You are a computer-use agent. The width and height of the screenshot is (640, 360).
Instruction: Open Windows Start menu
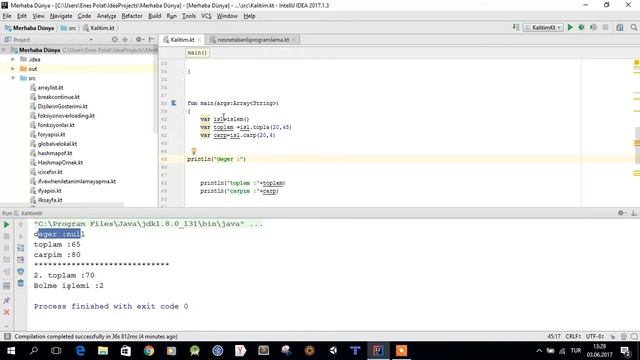tap(11, 351)
